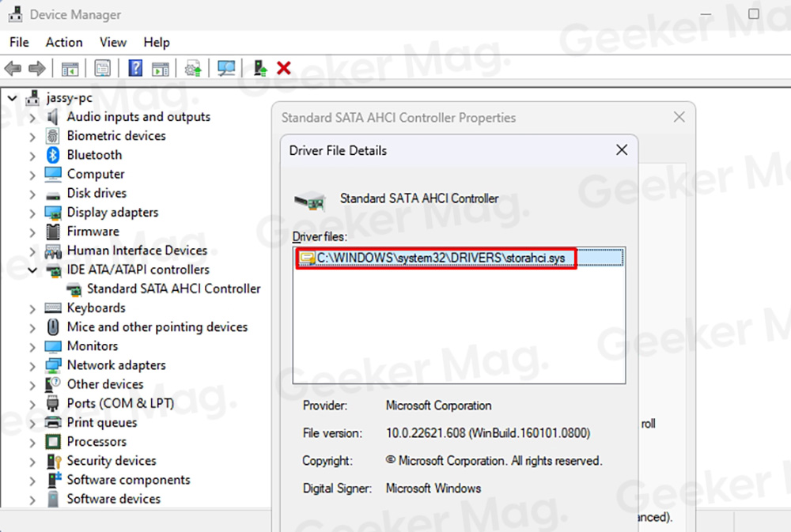Expand the Disk drives category
This screenshot has height=532, width=791.
(x=32, y=194)
